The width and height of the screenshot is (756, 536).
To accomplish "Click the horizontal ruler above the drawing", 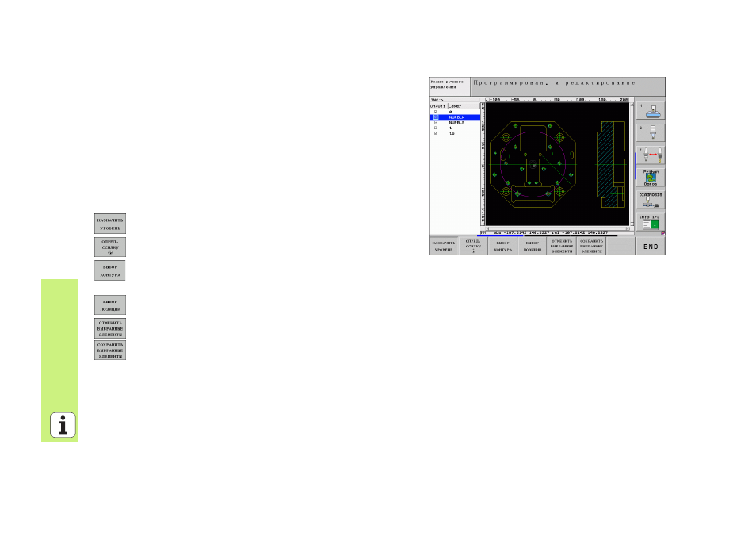I will (557, 100).
